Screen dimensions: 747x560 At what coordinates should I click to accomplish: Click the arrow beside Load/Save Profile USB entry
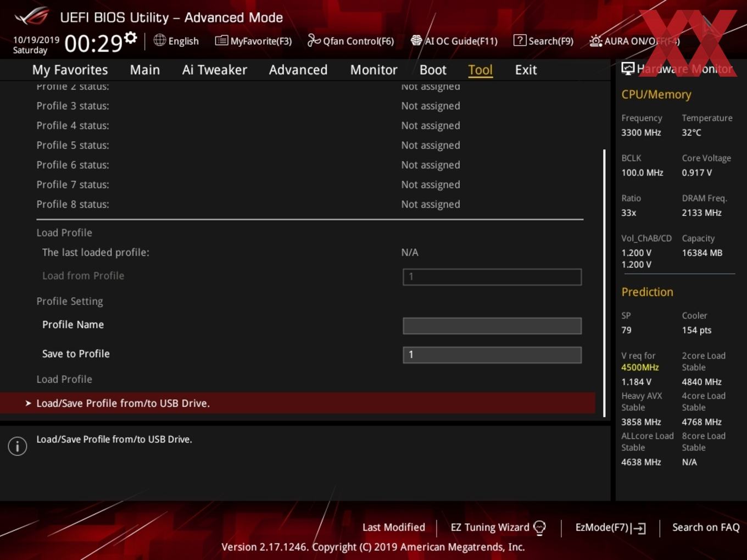(x=28, y=403)
